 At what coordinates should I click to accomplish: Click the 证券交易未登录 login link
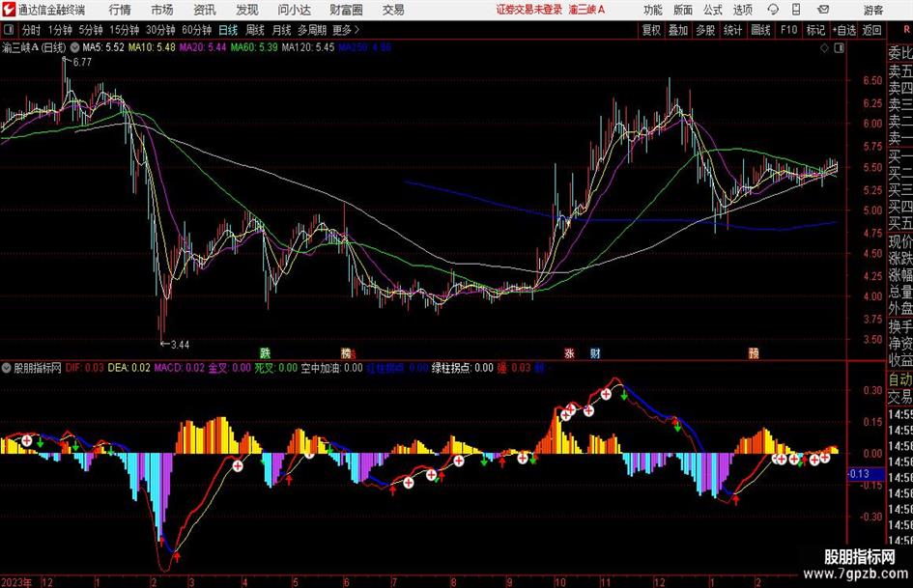(x=529, y=10)
